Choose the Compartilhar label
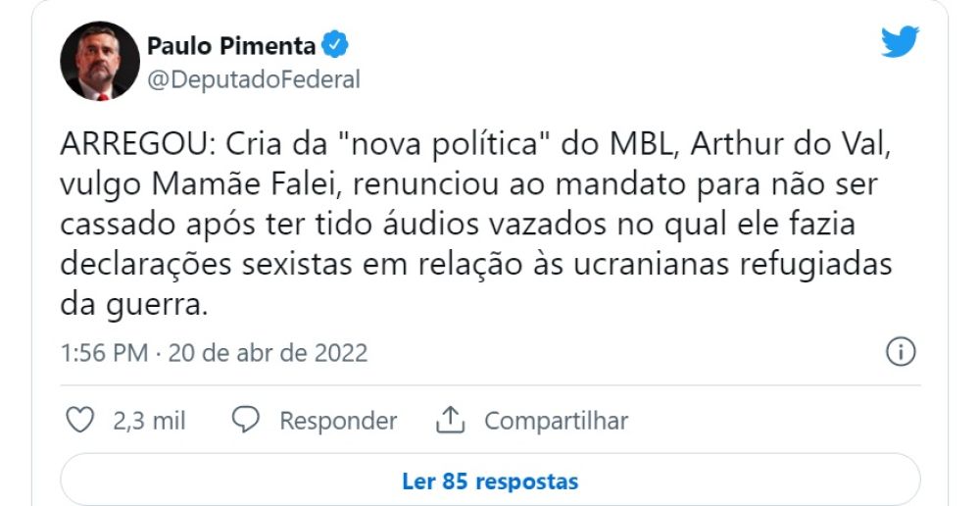 (556, 422)
